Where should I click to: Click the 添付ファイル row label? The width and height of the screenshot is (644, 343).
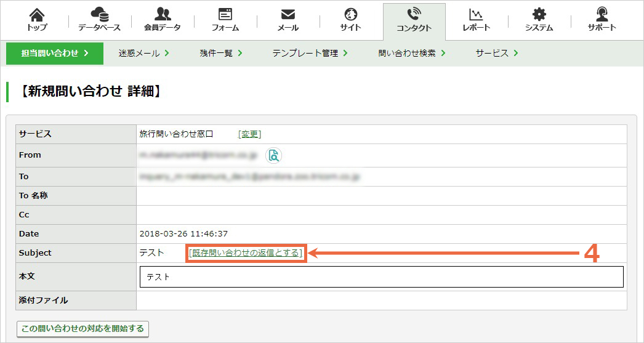pos(44,301)
